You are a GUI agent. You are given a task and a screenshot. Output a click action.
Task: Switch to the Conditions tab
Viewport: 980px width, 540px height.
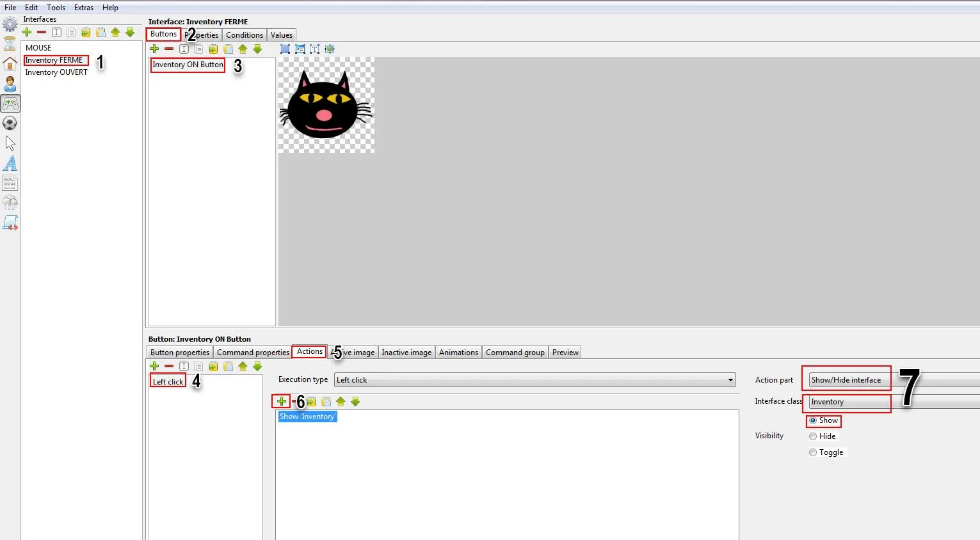coord(245,35)
